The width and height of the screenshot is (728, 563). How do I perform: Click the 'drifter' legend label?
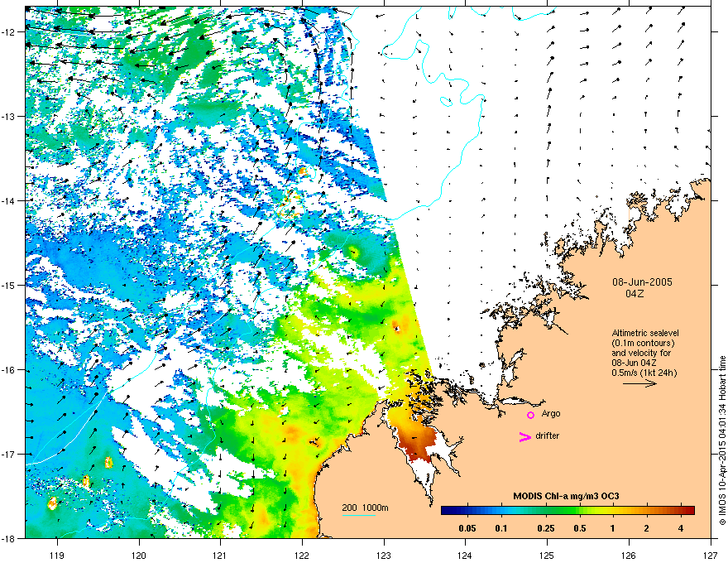point(548,435)
